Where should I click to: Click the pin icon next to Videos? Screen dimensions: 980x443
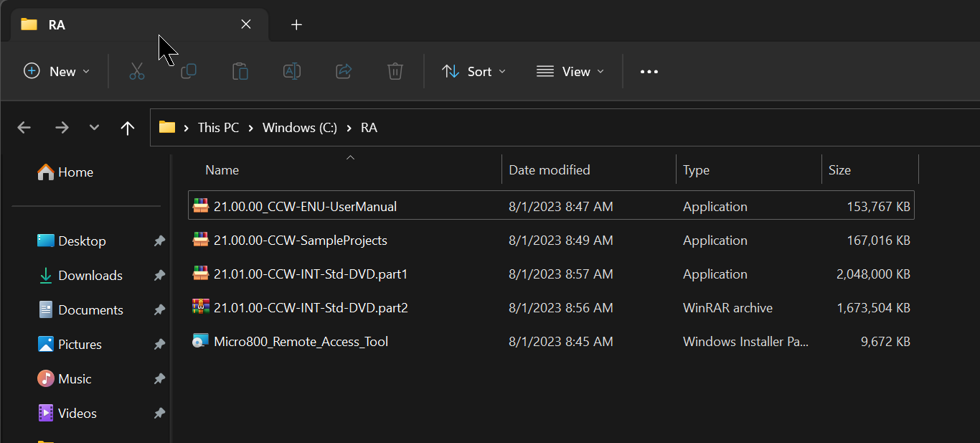click(x=159, y=414)
